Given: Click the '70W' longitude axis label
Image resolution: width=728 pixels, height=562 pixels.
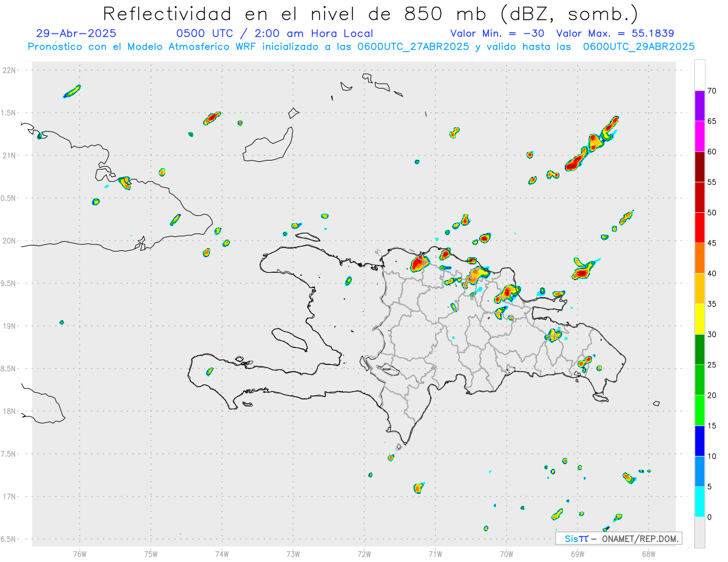Looking at the screenshot, I should [507, 554].
